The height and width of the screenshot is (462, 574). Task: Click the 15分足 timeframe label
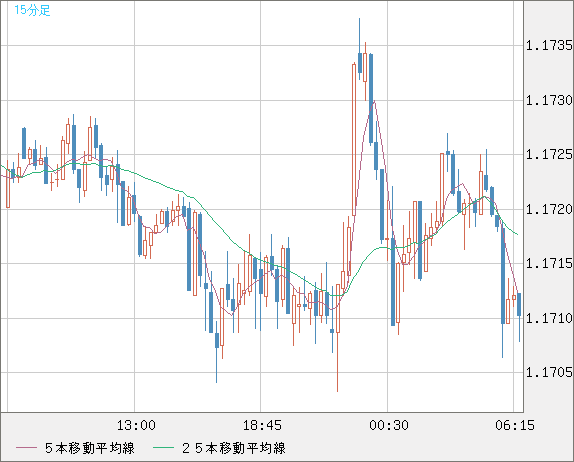pos(32,10)
